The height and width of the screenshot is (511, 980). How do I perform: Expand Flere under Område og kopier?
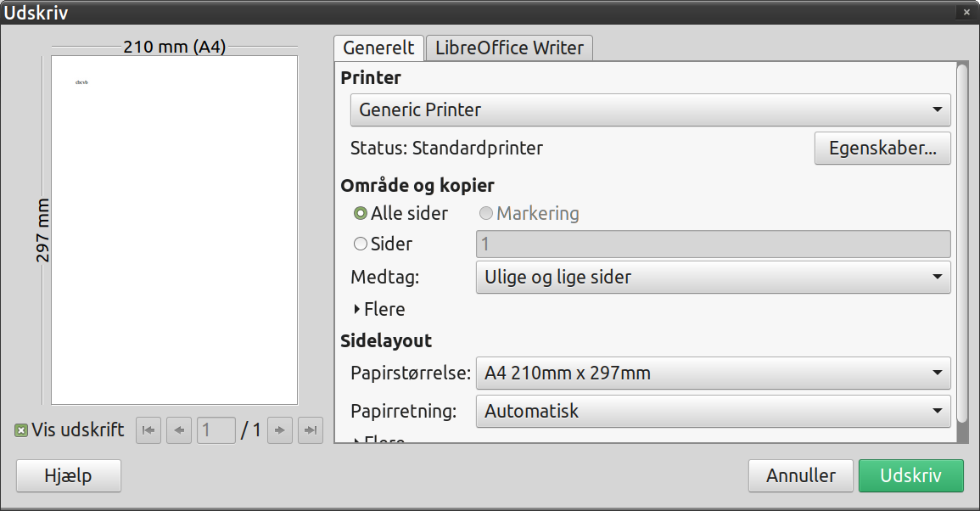(x=379, y=309)
